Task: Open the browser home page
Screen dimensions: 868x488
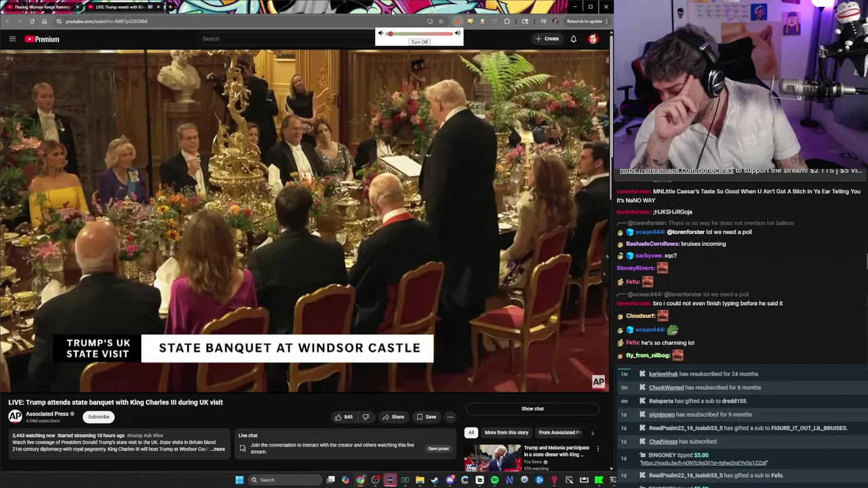Action: pos(44,21)
